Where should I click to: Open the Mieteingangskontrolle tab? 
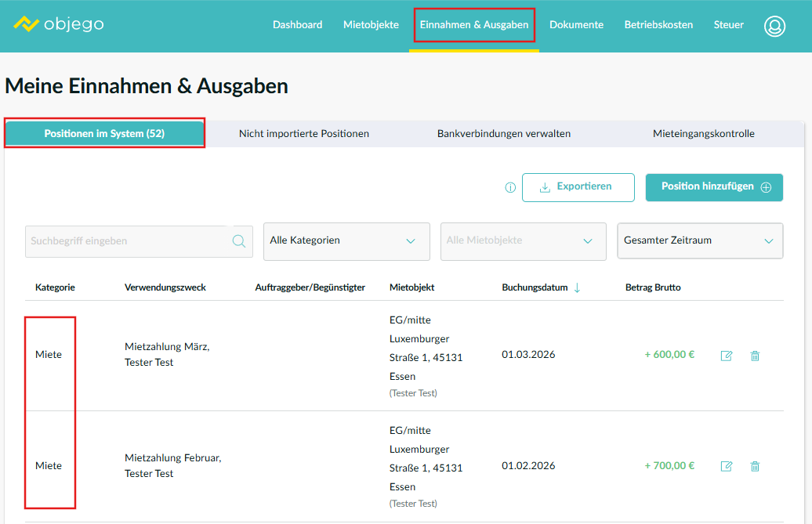point(703,134)
